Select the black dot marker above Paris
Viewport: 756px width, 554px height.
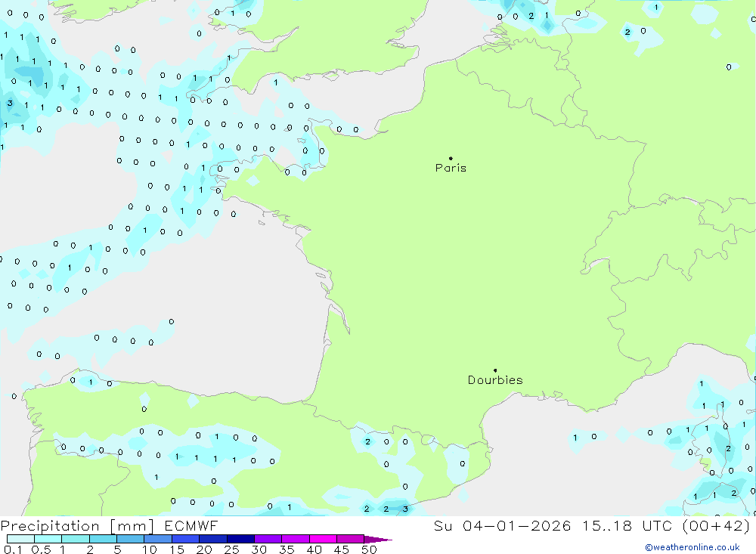(451, 158)
